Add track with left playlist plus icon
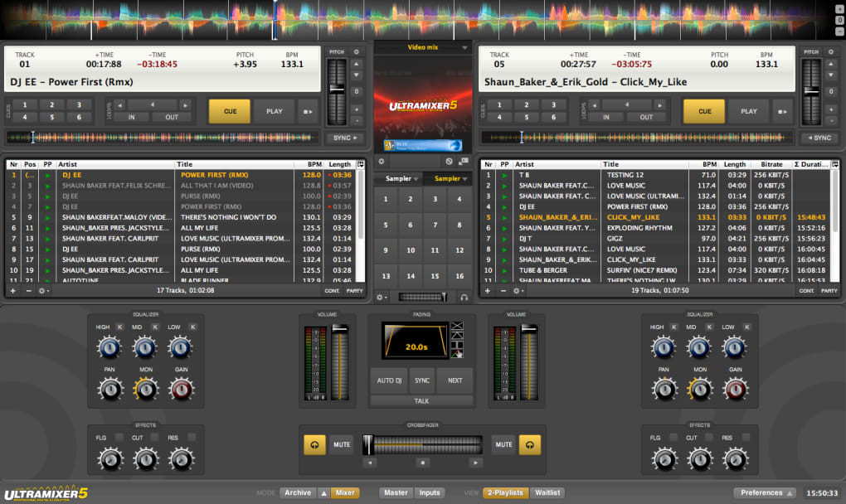 [13, 291]
